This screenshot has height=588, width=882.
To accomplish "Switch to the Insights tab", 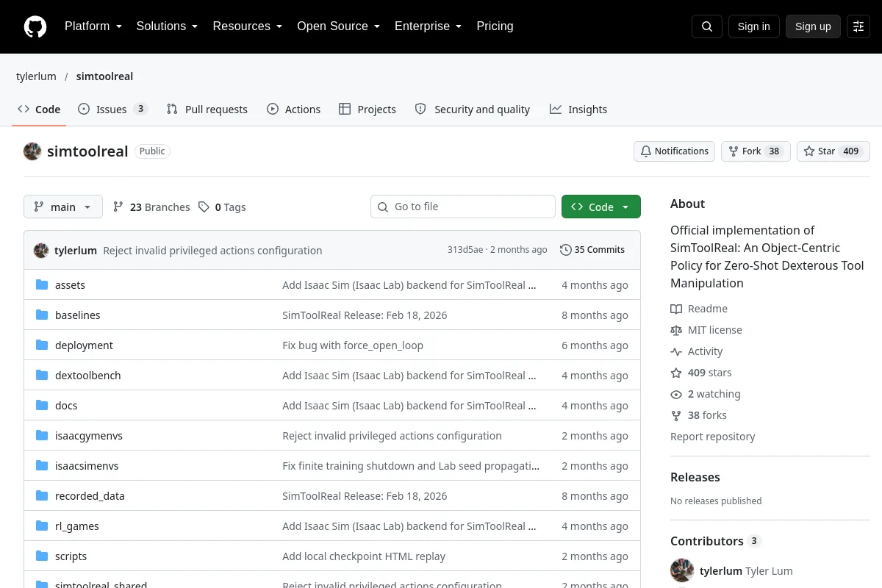I will [x=578, y=109].
